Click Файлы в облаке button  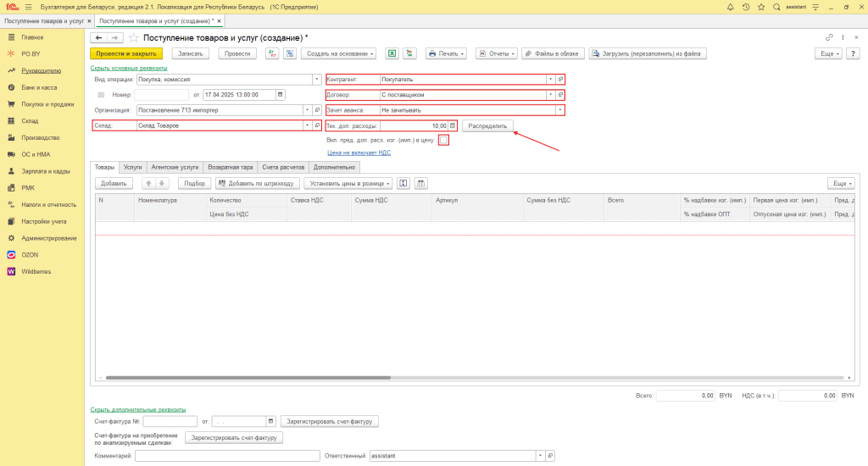(x=553, y=53)
